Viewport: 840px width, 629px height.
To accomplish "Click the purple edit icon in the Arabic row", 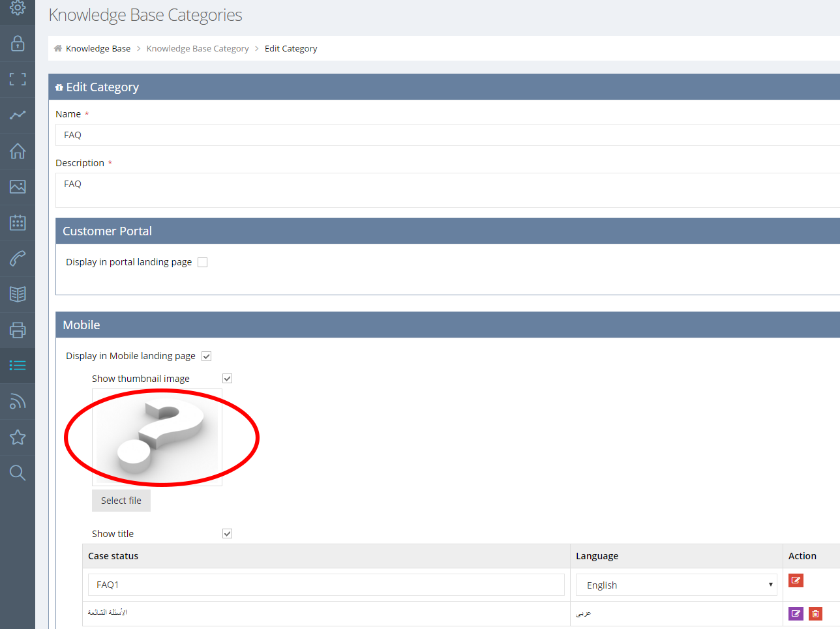I will [796, 613].
